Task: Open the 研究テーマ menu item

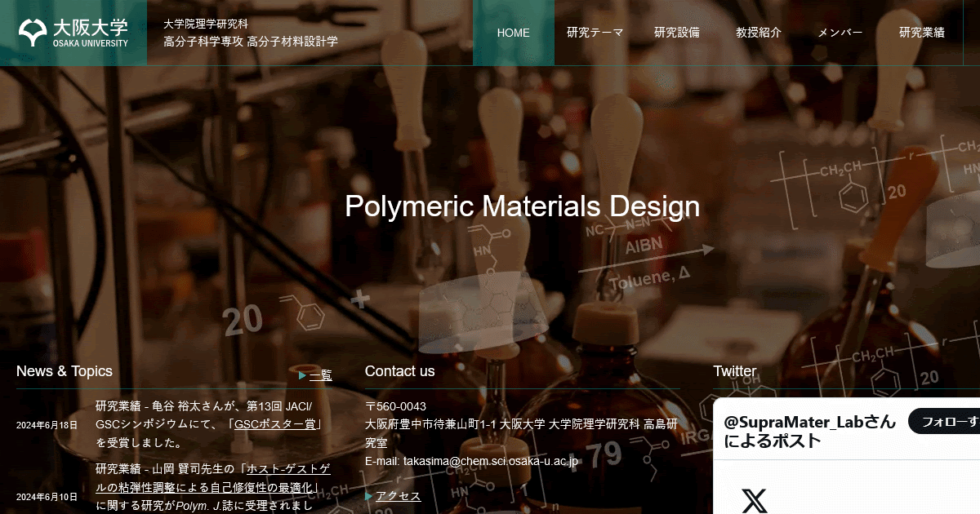Action: click(x=595, y=33)
